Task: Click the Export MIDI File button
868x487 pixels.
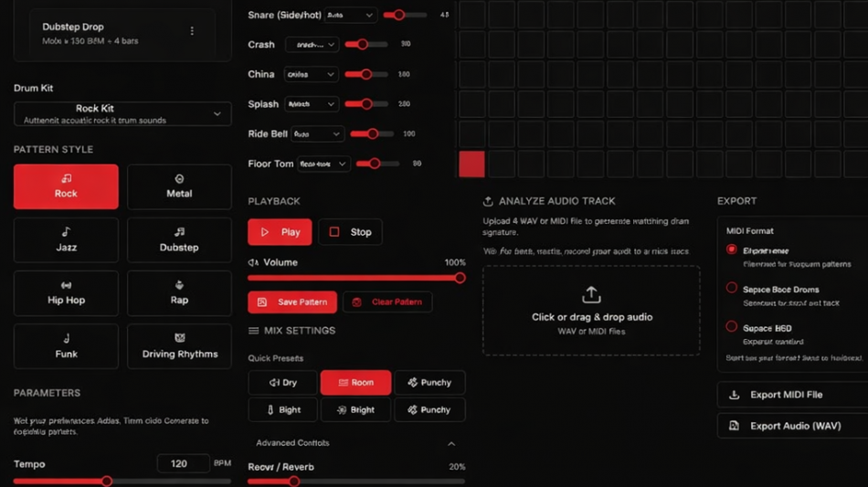Action: tap(791, 395)
